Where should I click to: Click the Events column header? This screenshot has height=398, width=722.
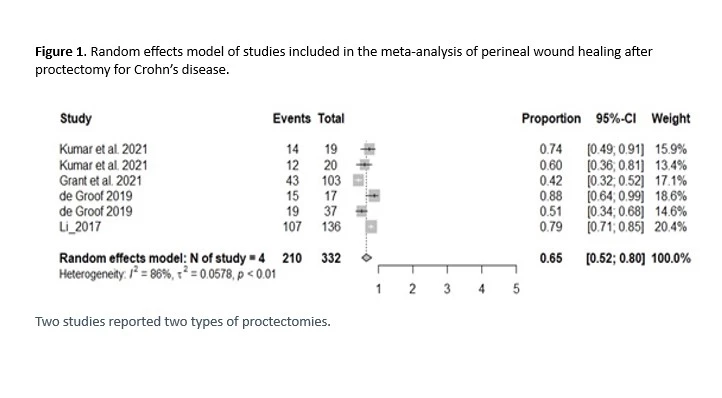(291, 118)
